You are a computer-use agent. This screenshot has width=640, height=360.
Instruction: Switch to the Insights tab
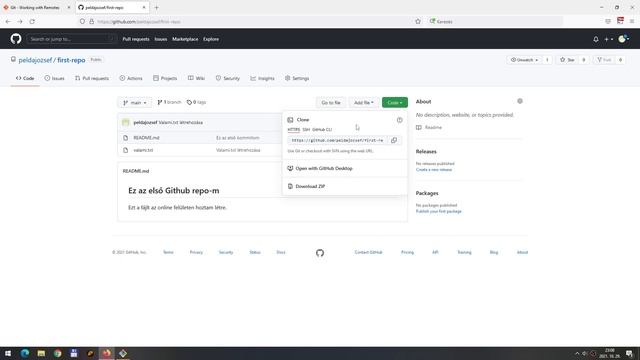pyautogui.click(x=262, y=78)
